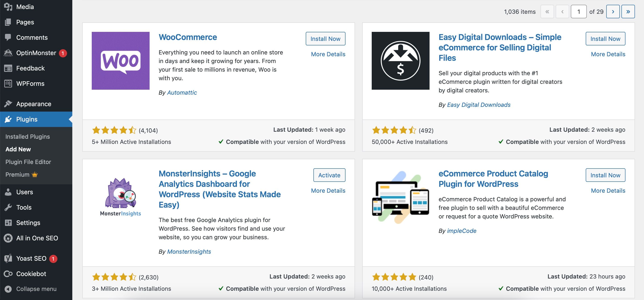Open the Users menu
Image resolution: width=644 pixels, height=300 pixels.
(36, 192)
